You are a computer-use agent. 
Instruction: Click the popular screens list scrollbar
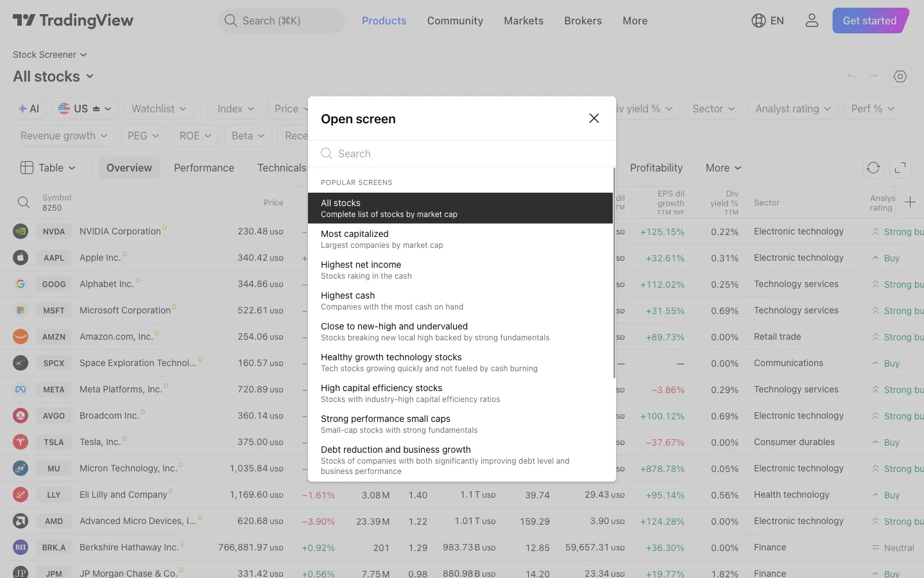tap(614, 273)
